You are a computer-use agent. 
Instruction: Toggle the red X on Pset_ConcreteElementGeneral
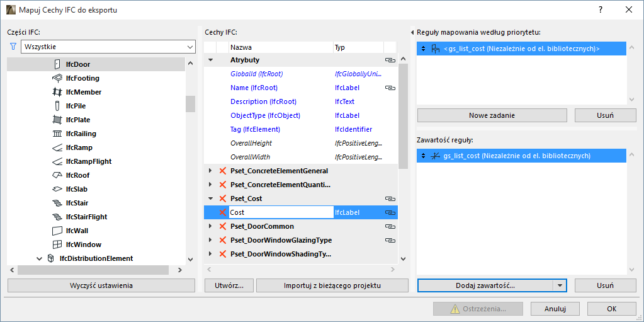pyautogui.click(x=222, y=171)
